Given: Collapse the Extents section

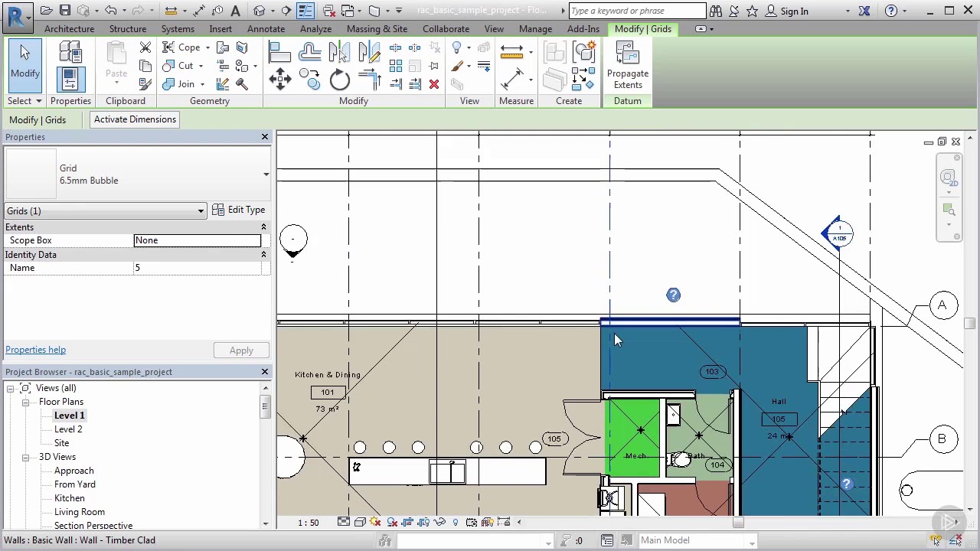Looking at the screenshot, I should 263,227.
